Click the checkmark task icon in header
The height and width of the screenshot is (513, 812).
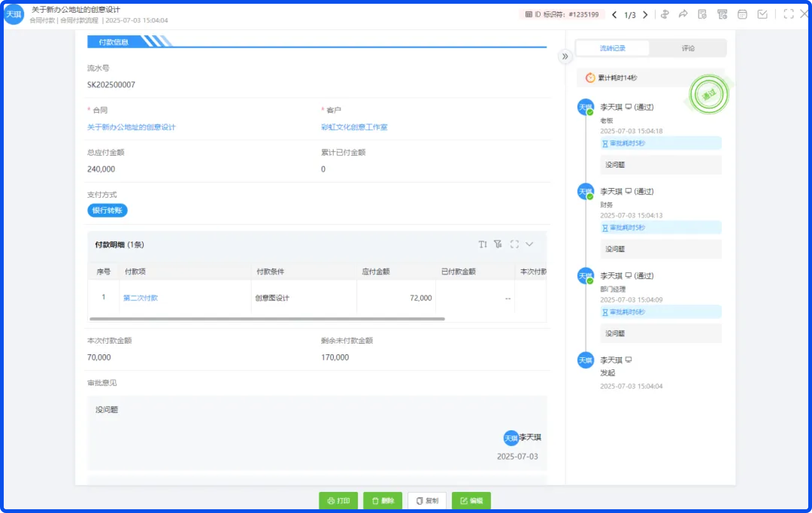(x=762, y=14)
